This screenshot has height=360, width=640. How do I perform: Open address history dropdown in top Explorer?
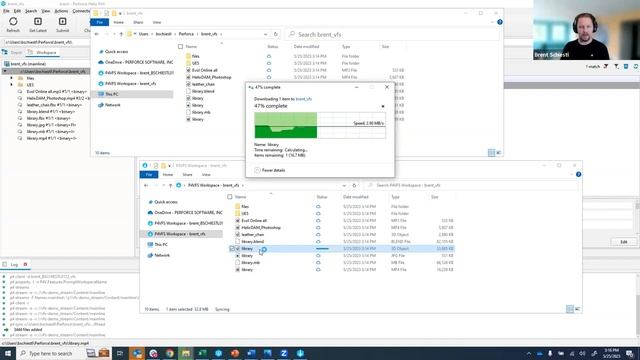[265, 34]
